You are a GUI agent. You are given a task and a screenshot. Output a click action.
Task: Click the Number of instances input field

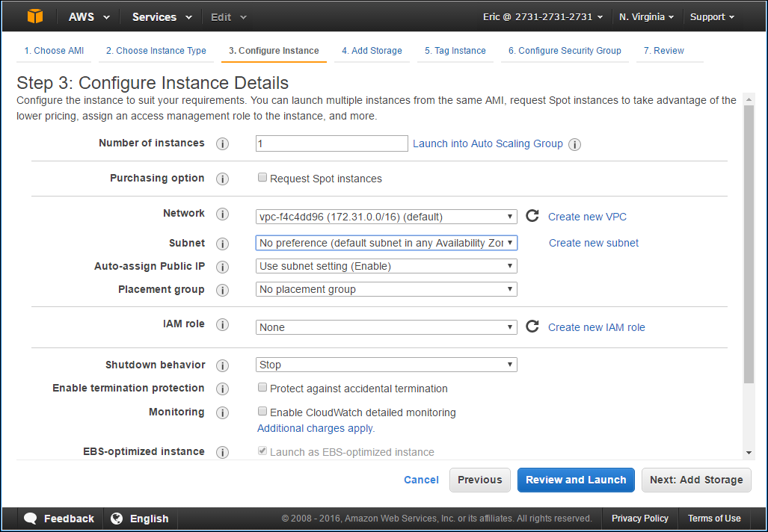coord(331,143)
